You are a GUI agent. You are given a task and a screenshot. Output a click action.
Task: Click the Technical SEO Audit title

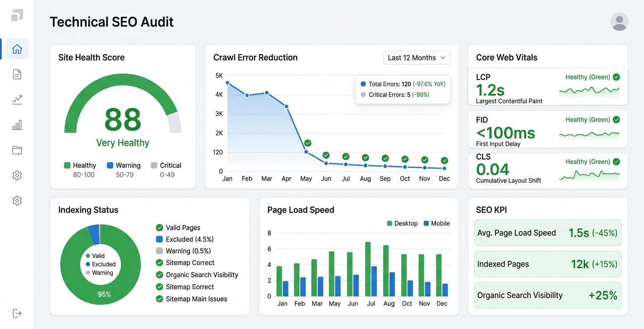coord(112,22)
